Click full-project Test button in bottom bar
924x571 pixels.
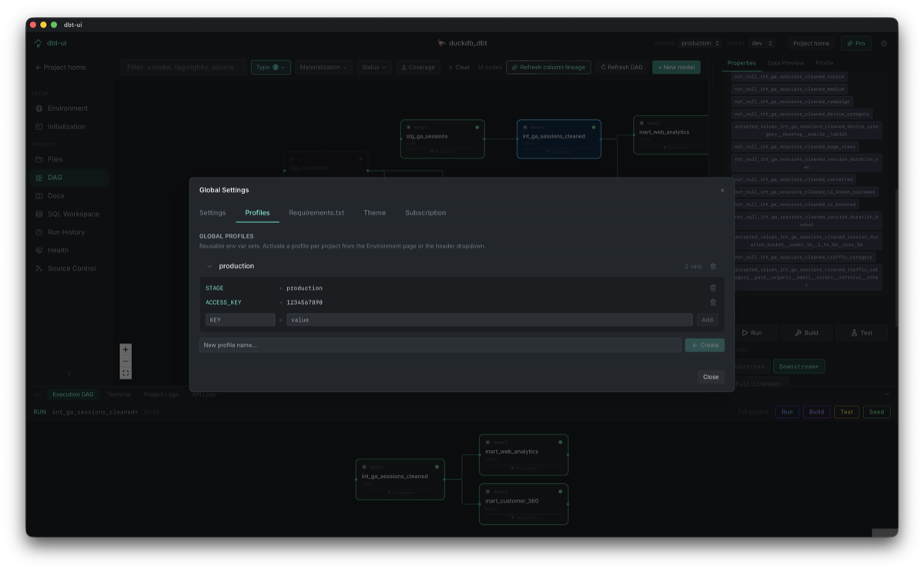846,412
